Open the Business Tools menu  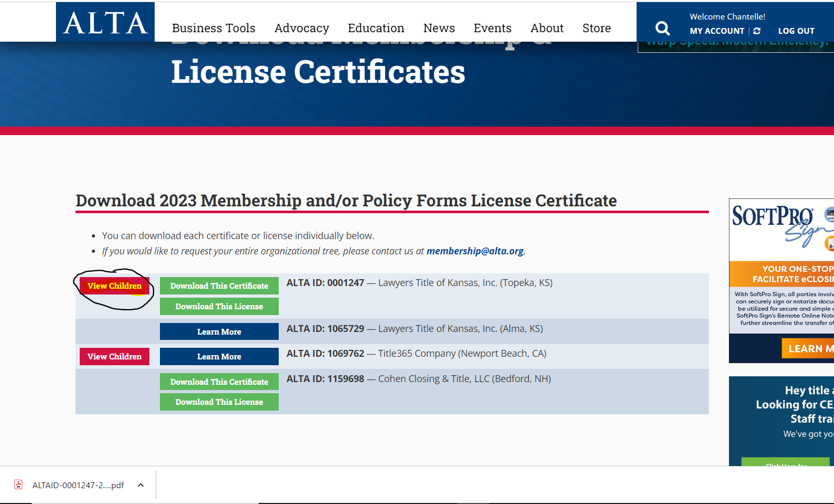(x=214, y=28)
